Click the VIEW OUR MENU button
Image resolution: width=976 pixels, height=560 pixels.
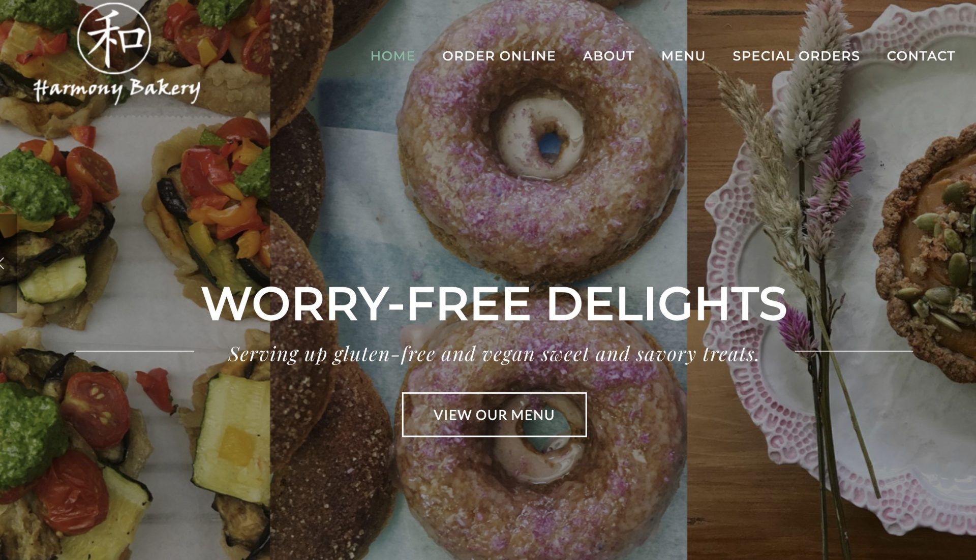pos(494,415)
